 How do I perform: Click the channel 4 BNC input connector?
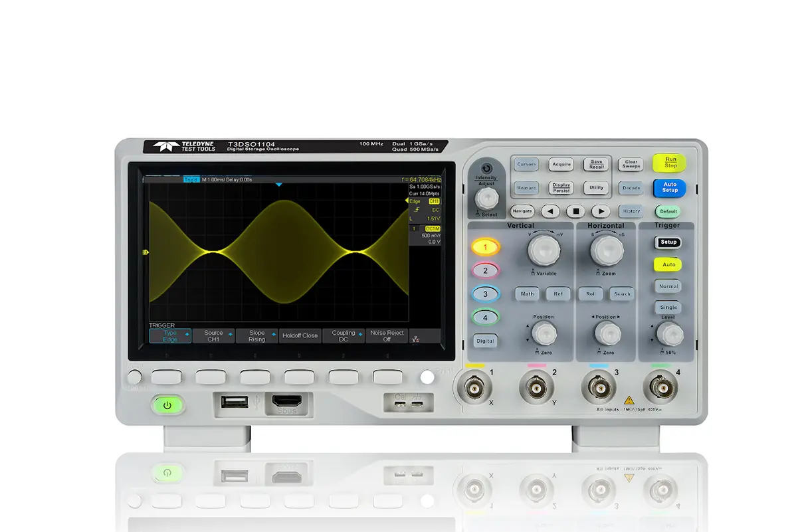coord(659,387)
